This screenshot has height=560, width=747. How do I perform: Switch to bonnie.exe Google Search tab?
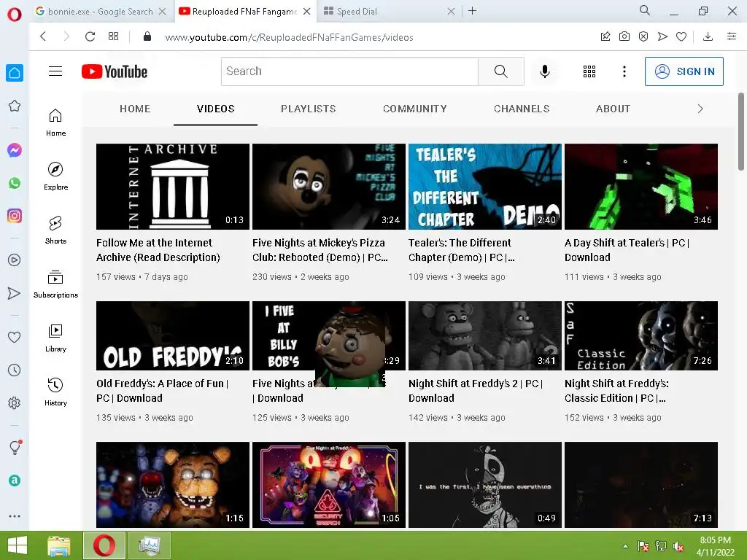tap(100, 12)
